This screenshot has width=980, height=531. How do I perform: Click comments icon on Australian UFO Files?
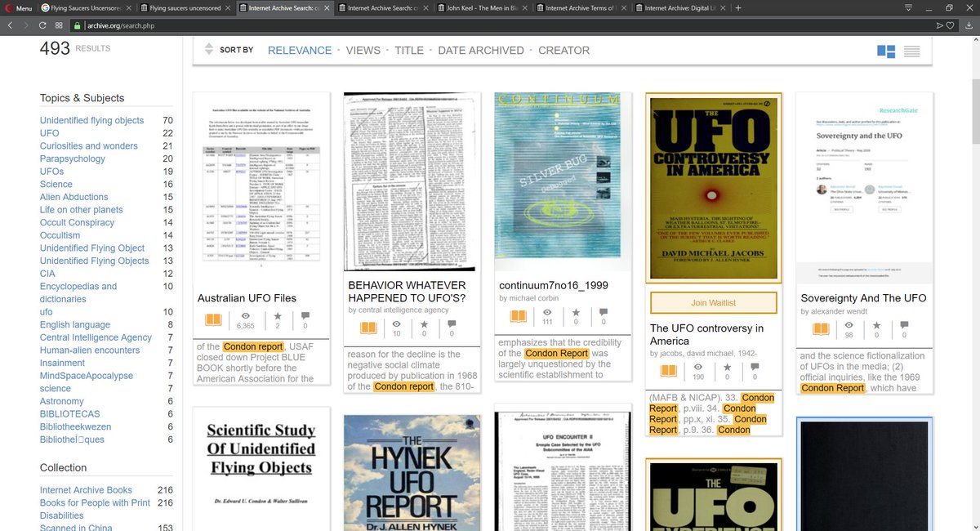click(x=305, y=315)
